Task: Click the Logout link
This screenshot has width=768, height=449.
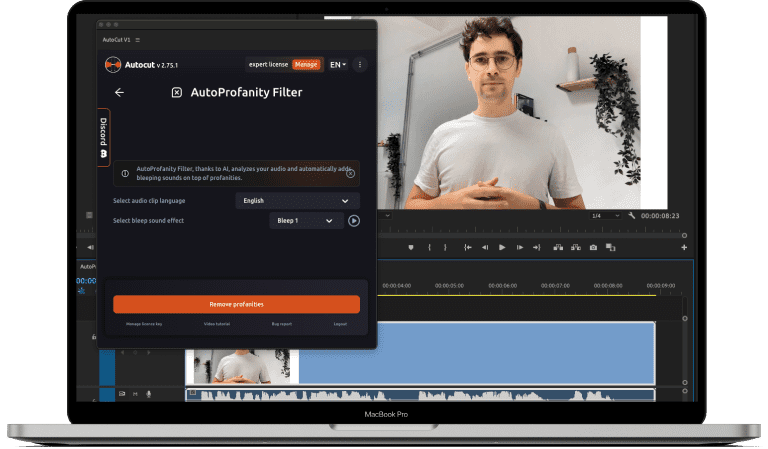Action: [x=340, y=324]
